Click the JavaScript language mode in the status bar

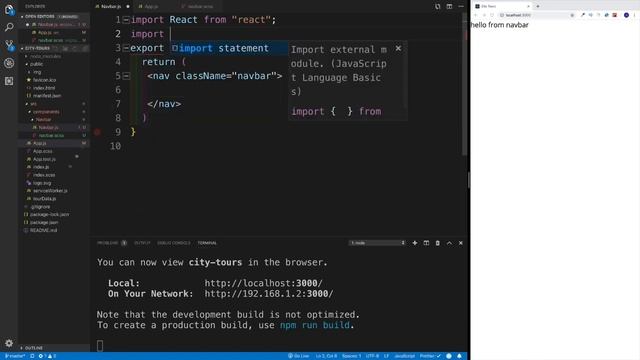point(404,356)
